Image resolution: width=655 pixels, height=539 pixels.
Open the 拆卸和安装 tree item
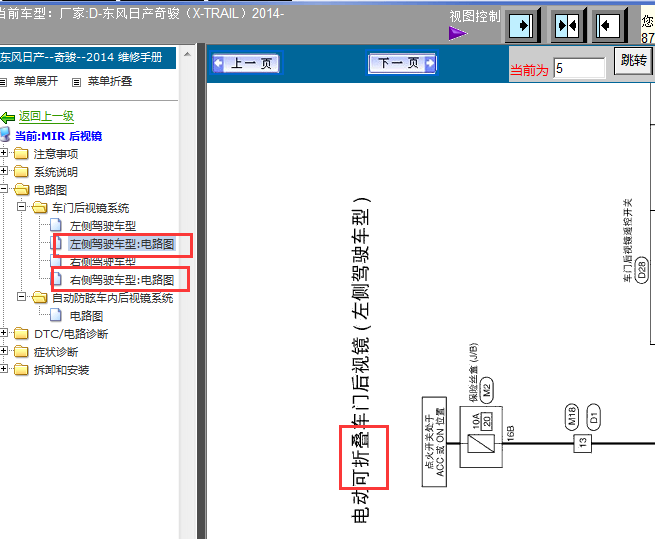[x=61, y=370]
